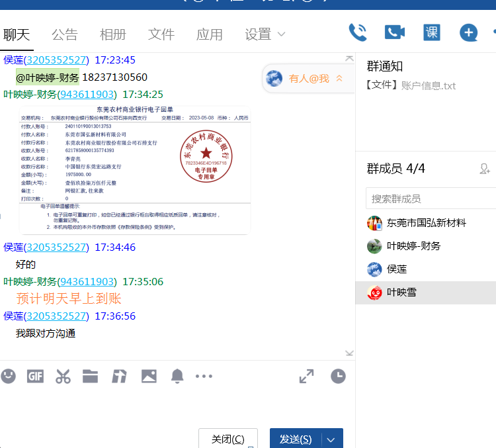Click the invite member icon
Screen dimensions: 496x448
coord(484,169)
